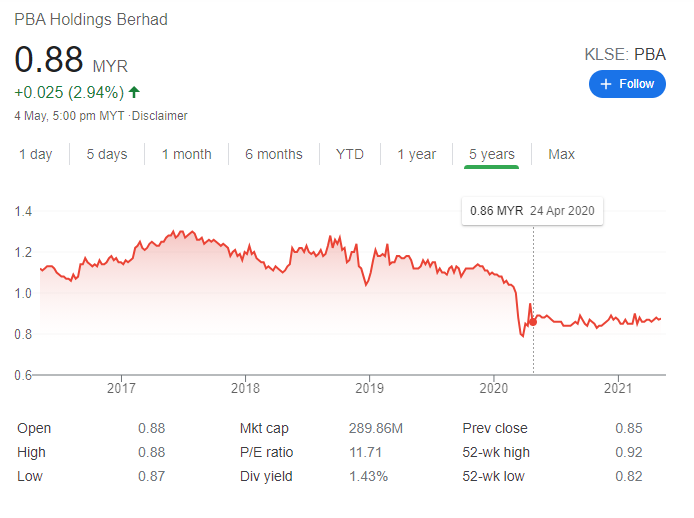Open the Max range tab
This screenshot has width=694, height=518.
point(561,154)
